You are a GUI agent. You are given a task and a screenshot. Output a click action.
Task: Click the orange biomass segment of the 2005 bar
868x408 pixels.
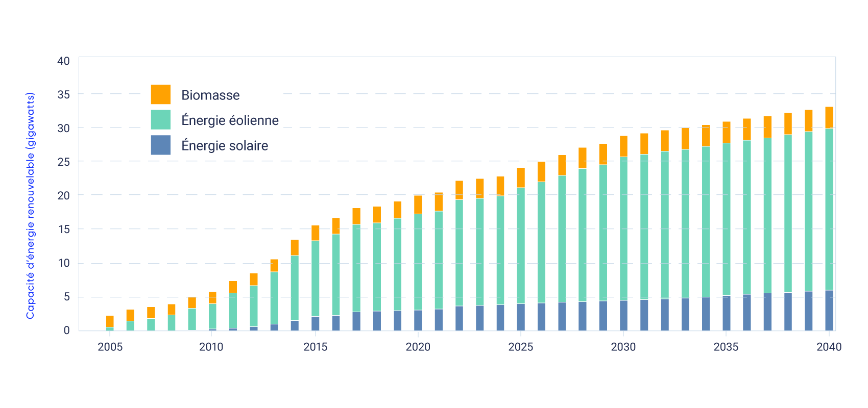click(x=110, y=321)
